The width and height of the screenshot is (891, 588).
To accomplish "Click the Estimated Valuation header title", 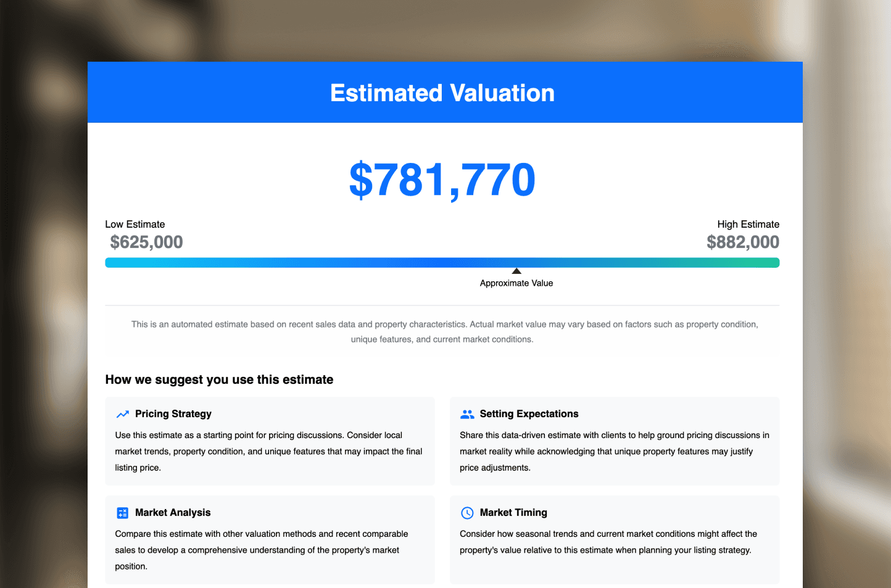I will pyautogui.click(x=442, y=93).
